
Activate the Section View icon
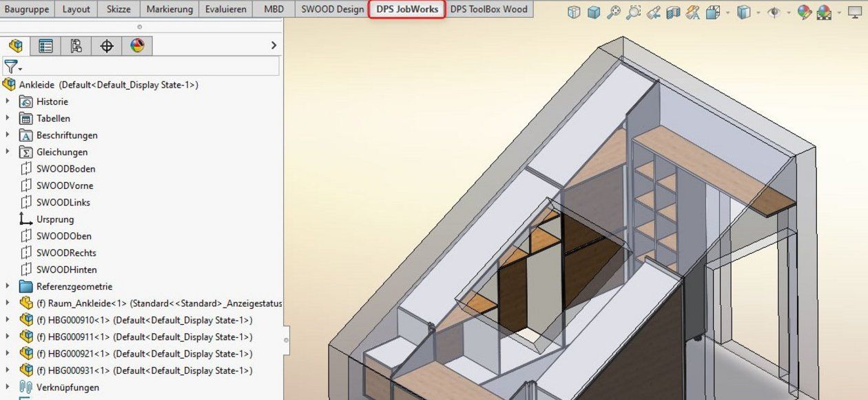click(673, 12)
